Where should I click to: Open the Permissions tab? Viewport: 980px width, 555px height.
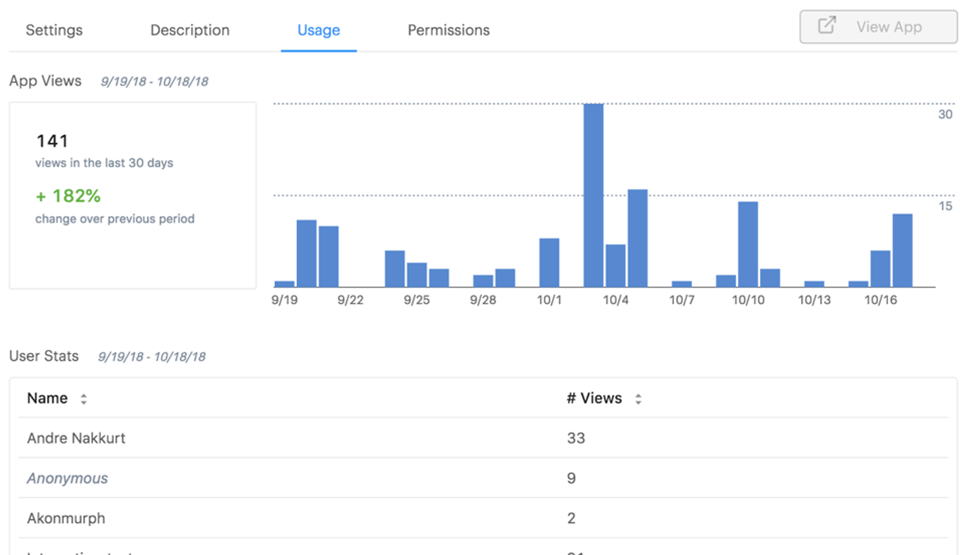coord(449,30)
